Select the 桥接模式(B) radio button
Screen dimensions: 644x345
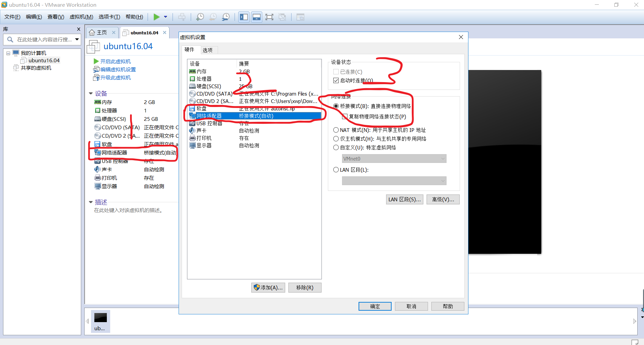336,106
